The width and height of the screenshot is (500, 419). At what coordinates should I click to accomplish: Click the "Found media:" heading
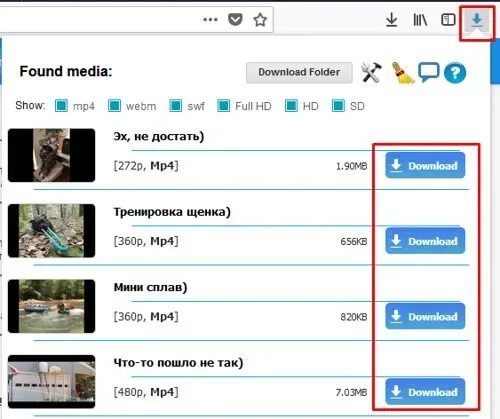coord(66,71)
